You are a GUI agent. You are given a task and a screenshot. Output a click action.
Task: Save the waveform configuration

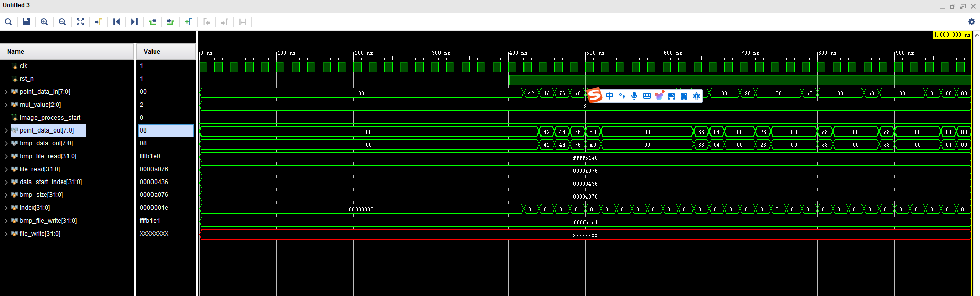[26, 22]
